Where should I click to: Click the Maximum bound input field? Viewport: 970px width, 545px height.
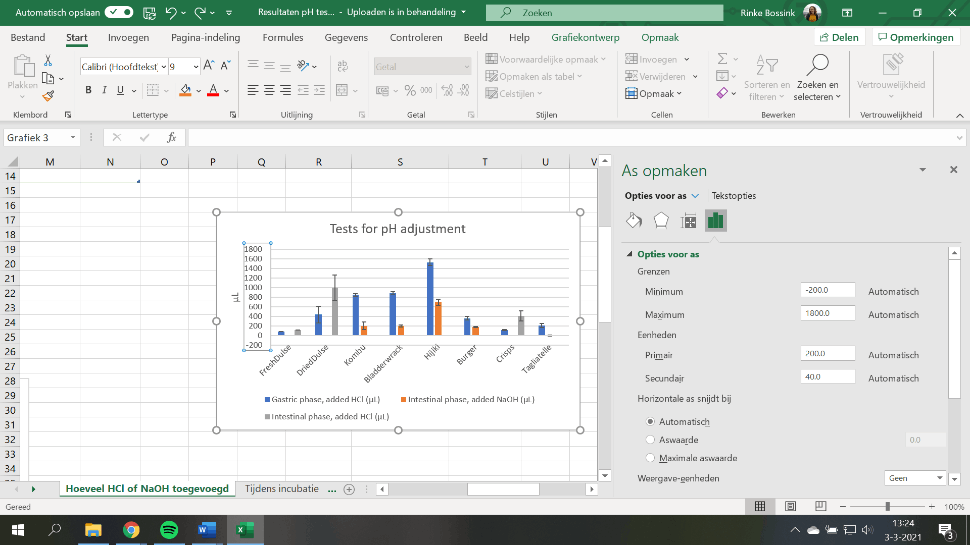tap(828, 314)
